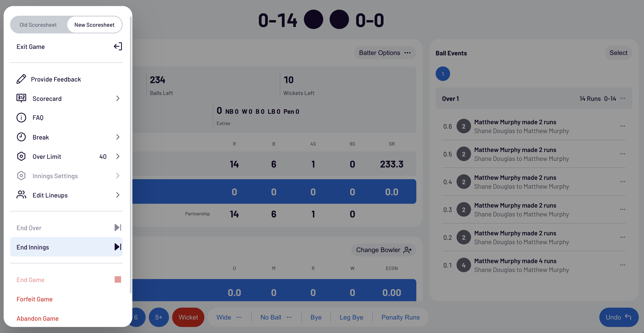Click the Undo button

point(619,317)
